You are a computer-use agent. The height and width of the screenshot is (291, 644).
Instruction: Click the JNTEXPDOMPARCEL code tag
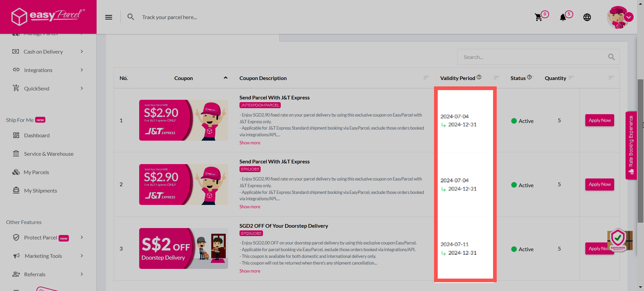coord(260,105)
